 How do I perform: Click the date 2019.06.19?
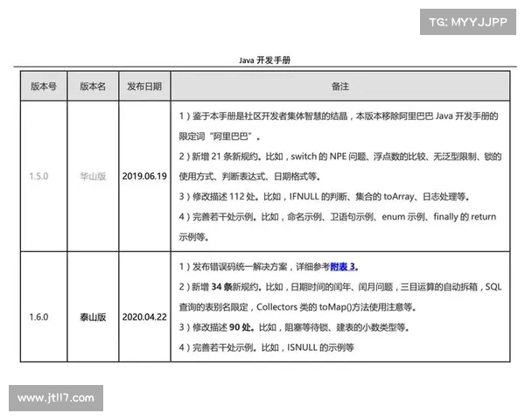coord(144,176)
